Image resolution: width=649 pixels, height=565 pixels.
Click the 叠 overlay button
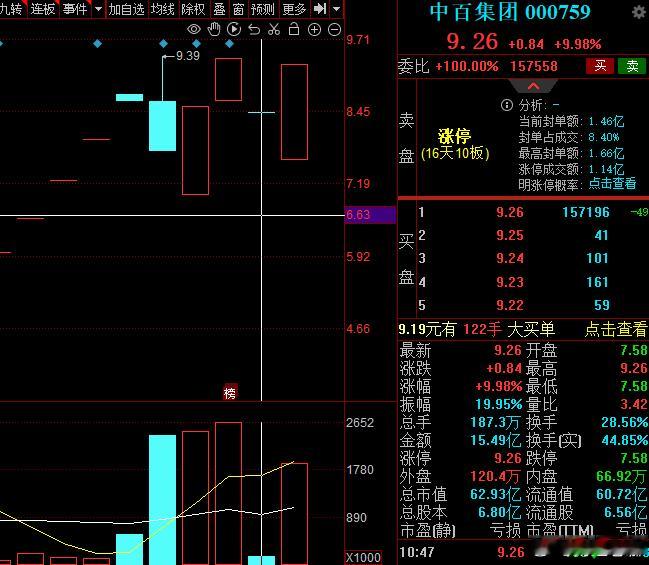(219, 9)
